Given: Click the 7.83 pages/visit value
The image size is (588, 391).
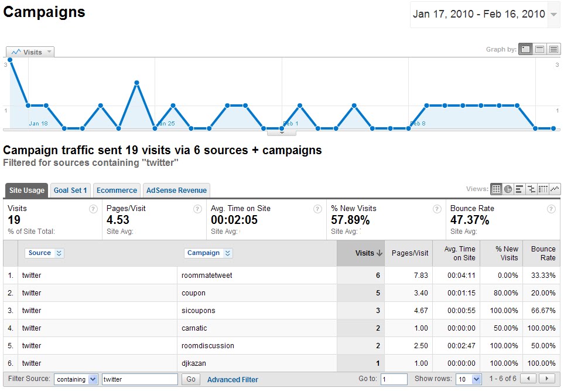Looking at the screenshot, I should [421, 276].
